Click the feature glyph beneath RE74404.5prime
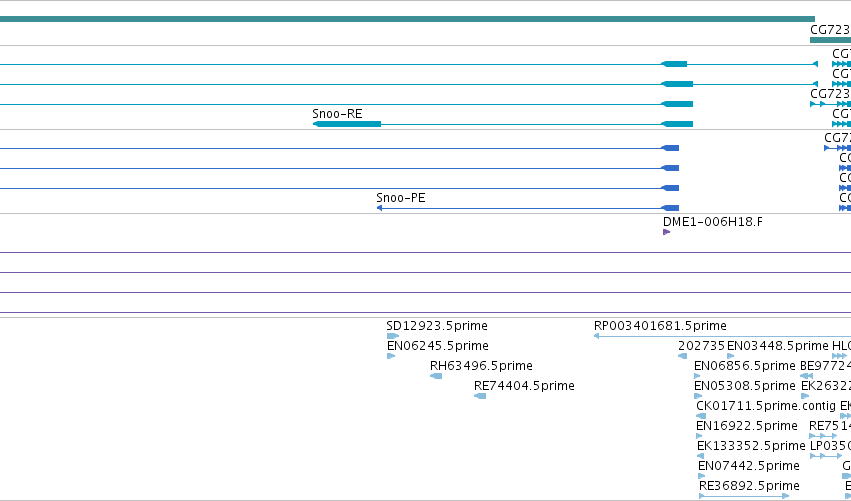851x501 pixels. point(480,396)
